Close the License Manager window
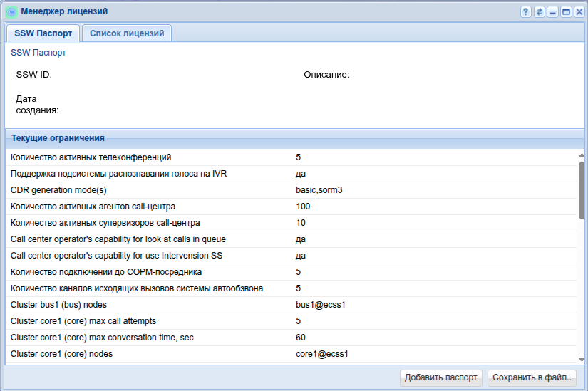 coord(578,12)
